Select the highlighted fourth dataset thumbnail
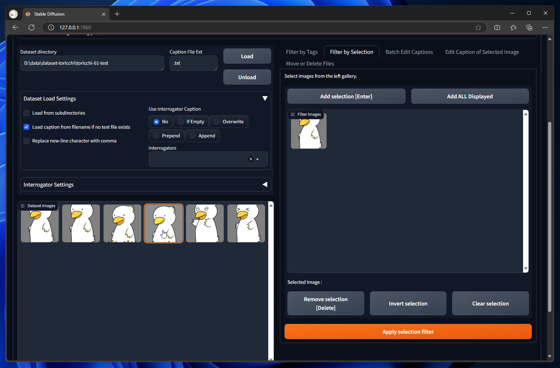 pyautogui.click(x=164, y=224)
